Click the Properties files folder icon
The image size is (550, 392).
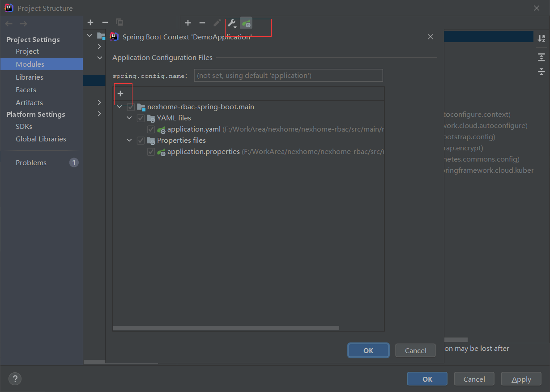click(x=151, y=141)
